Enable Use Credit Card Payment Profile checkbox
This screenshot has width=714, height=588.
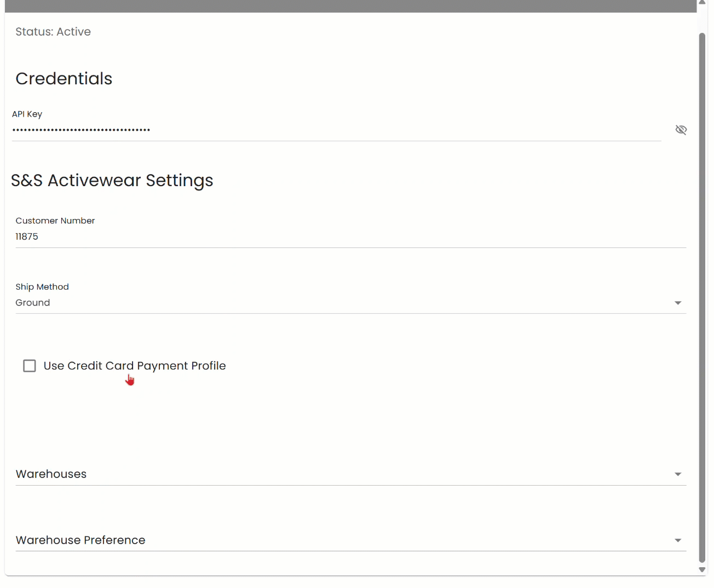pyautogui.click(x=30, y=366)
